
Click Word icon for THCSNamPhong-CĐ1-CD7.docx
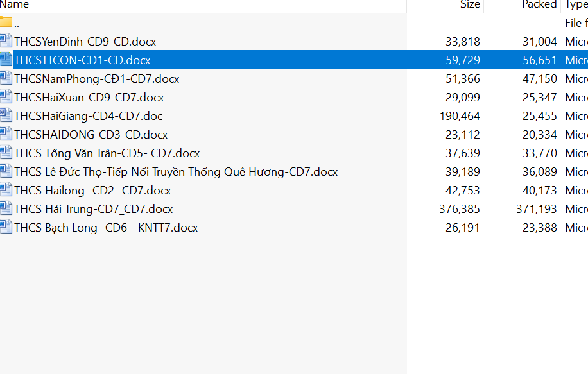click(x=6, y=78)
